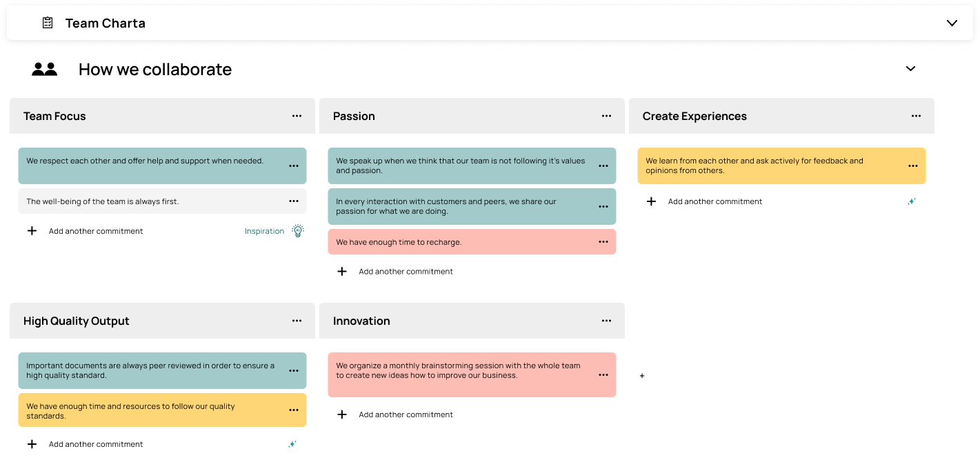Click sparkle icon in High Quality Output column
Screen dimensions: 980x471
click(x=292, y=445)
